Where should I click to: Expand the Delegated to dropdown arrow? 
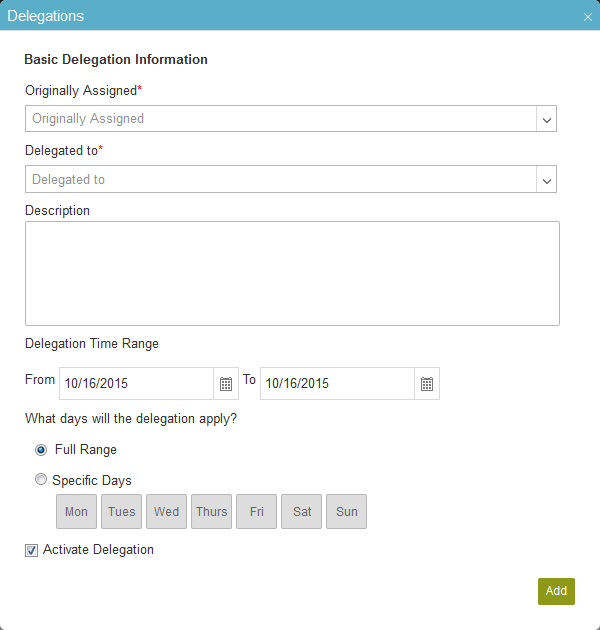point(547,180)
